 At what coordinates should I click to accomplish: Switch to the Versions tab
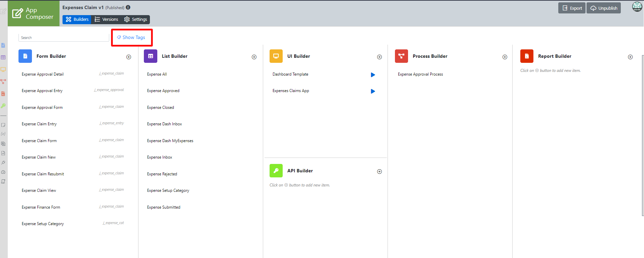107,19
